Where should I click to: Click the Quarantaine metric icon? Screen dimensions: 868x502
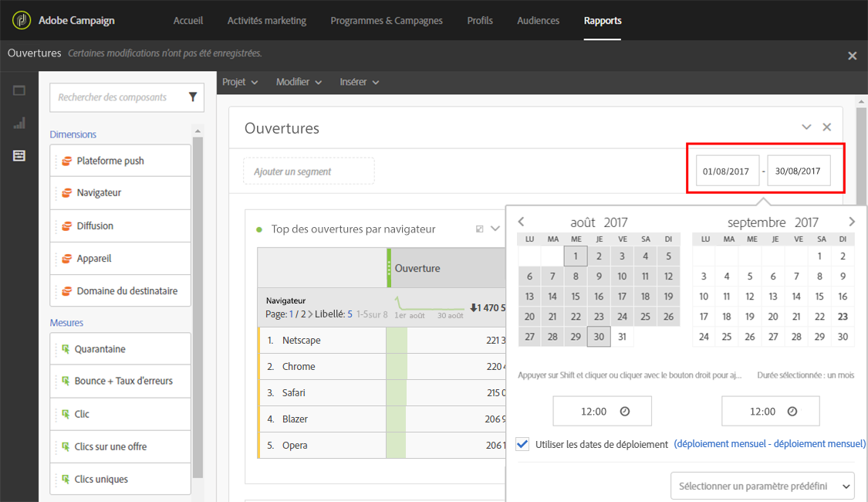pyautogui.click(x=66, y=349)
